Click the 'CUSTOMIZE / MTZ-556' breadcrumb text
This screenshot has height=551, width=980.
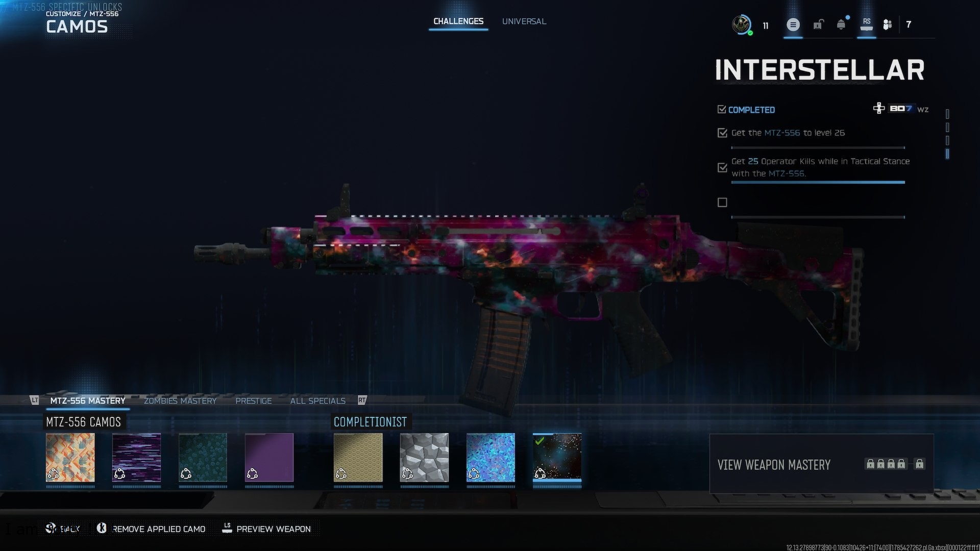click(82, 14)
